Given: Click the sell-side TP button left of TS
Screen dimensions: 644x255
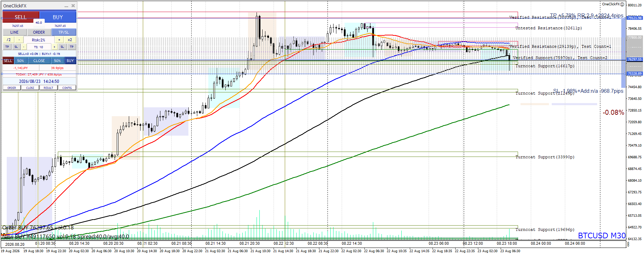Looking at the screenshot, I should (x=7, y=47).
